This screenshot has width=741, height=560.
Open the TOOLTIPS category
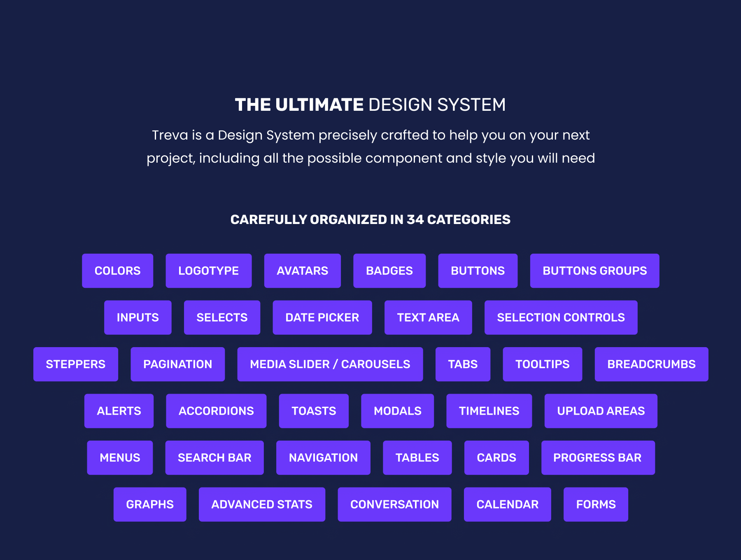click(x=542, y=364)
